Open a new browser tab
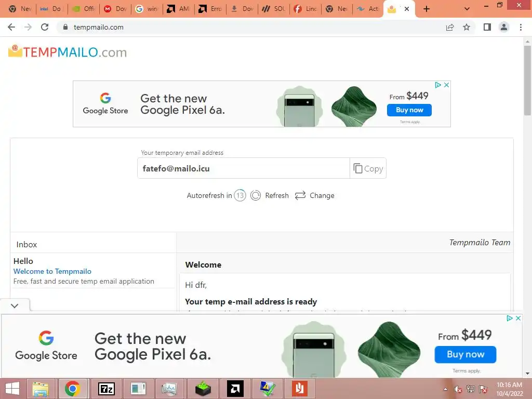This screenshot has height=399, width=532. coord(427,9)
